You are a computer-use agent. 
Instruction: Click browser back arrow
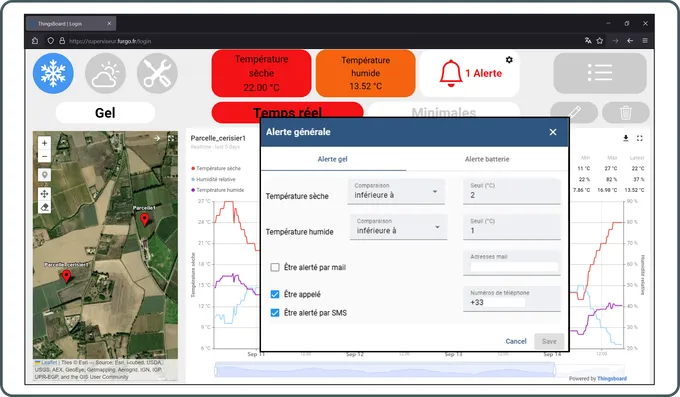[x=630, y=41]
